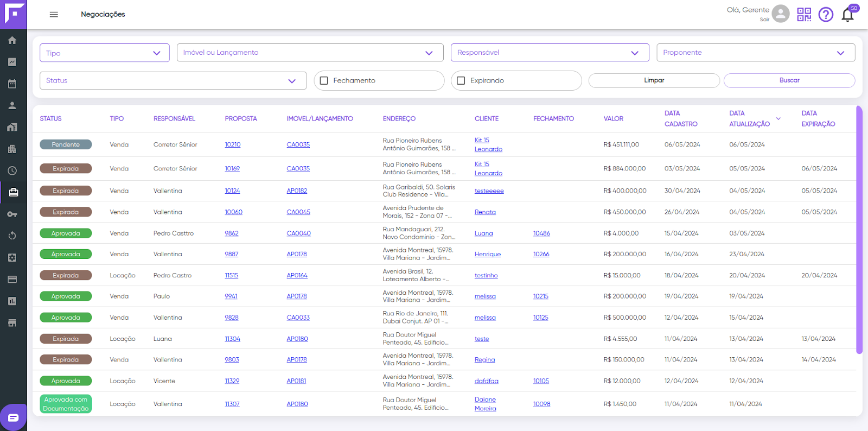Click the Buscar button
Viewport: 868px width, 431px height.
pos(789,80)
